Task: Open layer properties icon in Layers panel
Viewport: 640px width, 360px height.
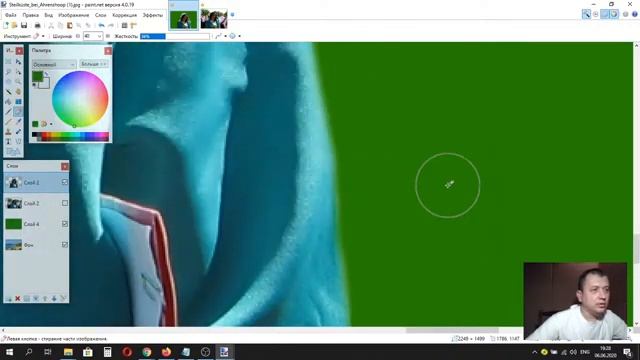Action: (63, 299)
